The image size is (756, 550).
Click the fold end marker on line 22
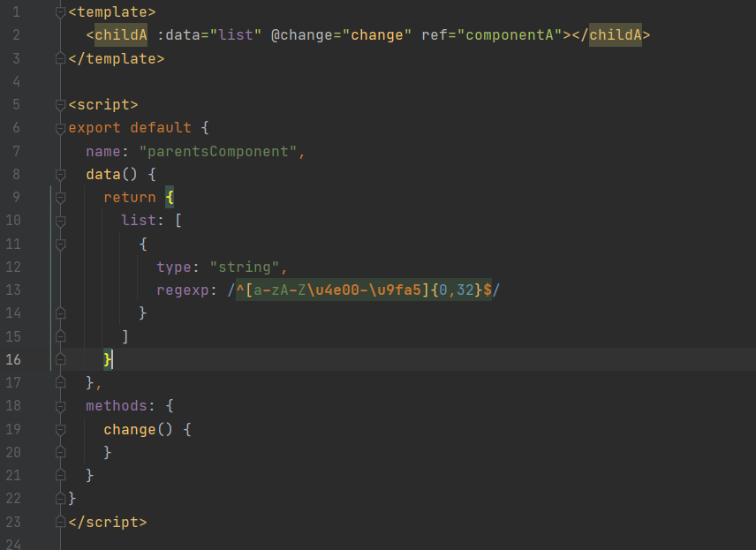[60, 499]
